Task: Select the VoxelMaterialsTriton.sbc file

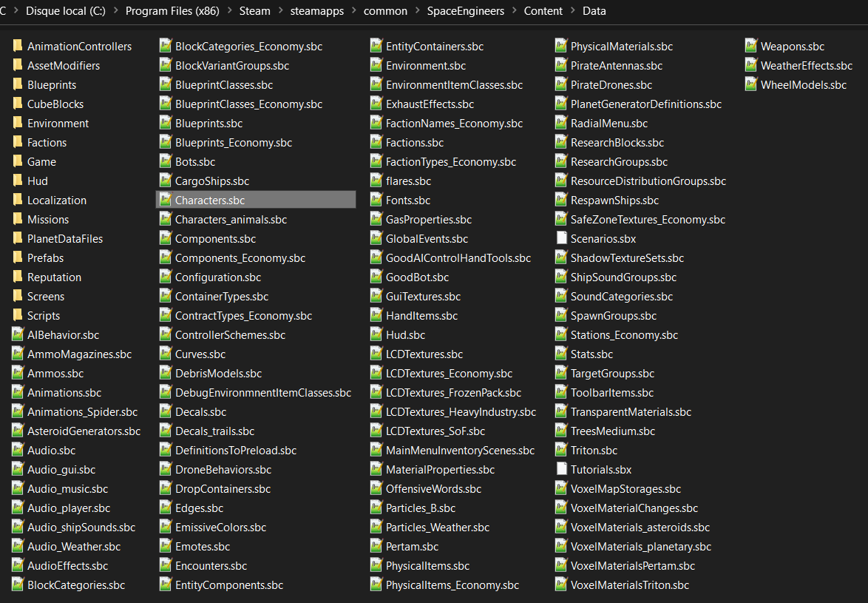Action: coord(629,585)
